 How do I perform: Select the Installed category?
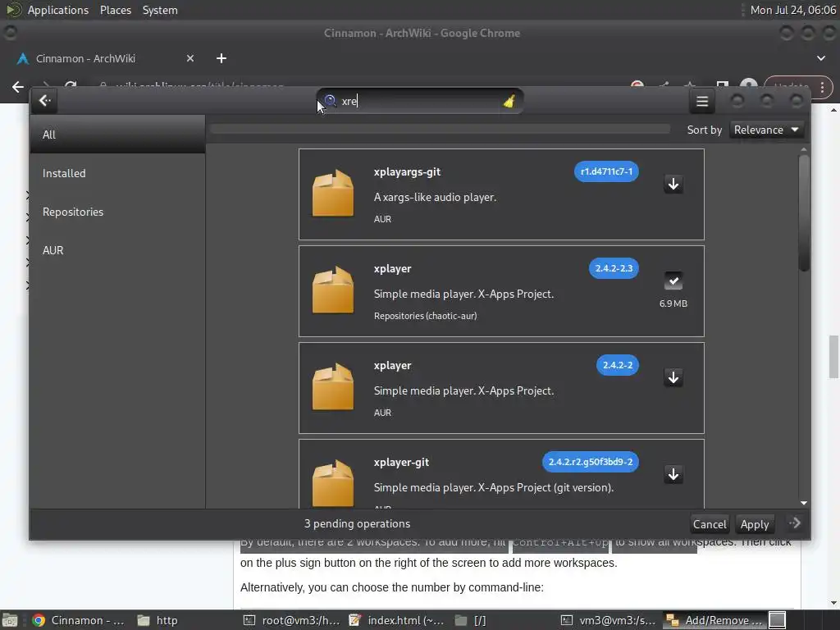tap(117, 173)
